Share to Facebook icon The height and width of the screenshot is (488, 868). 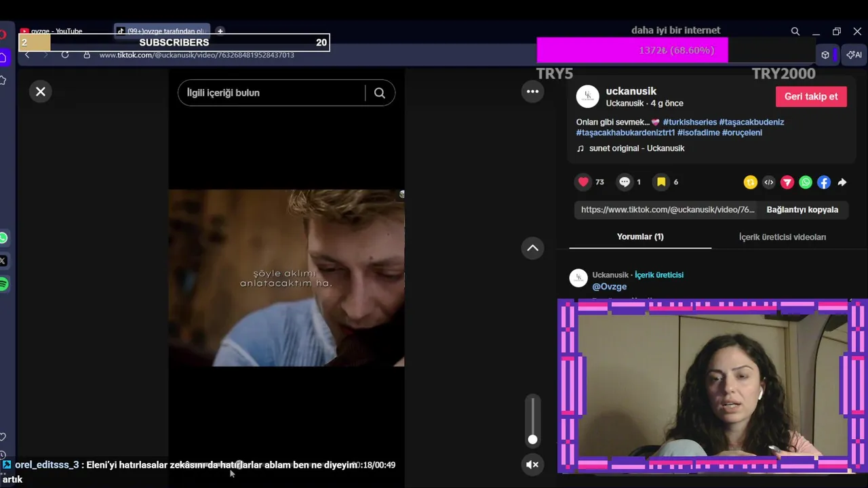[823, 182]
